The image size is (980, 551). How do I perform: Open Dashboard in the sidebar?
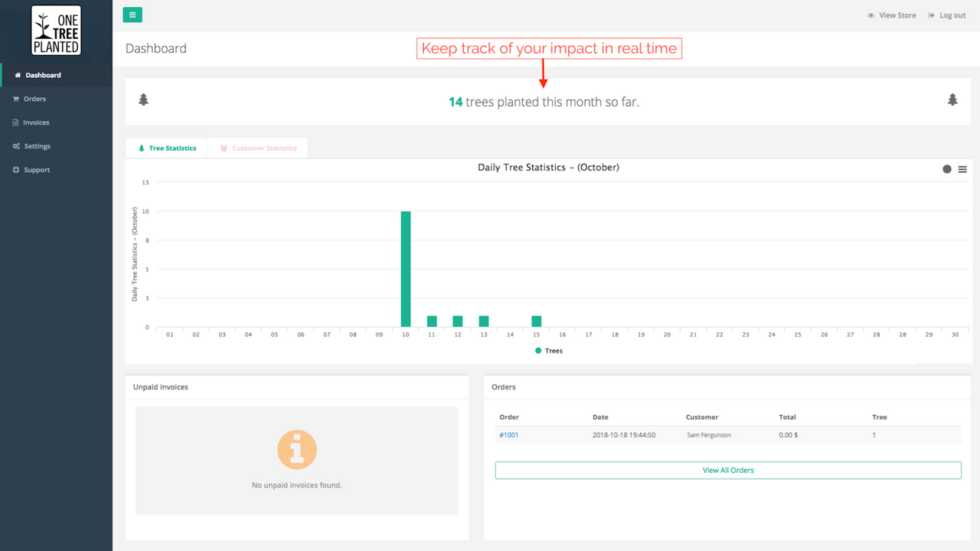tap(43, 75)
